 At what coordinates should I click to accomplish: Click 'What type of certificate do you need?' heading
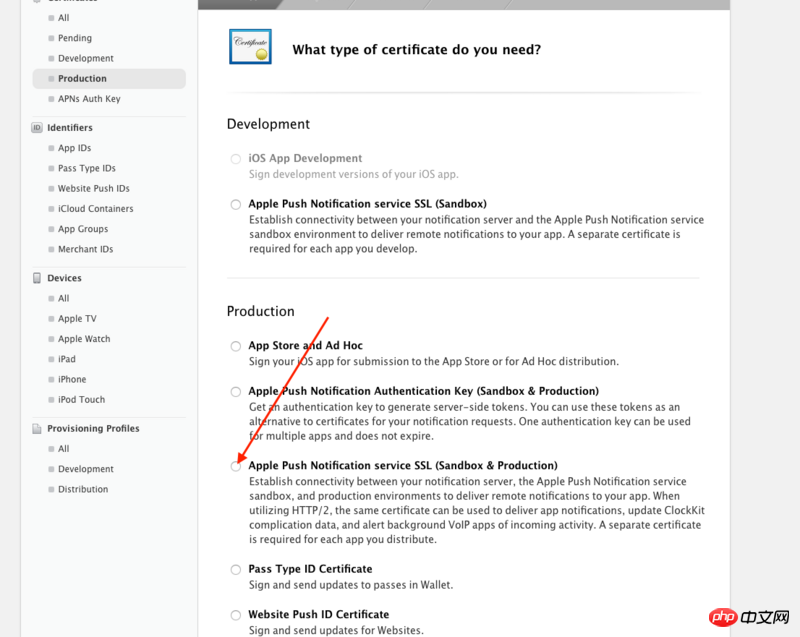pos(416,49)
